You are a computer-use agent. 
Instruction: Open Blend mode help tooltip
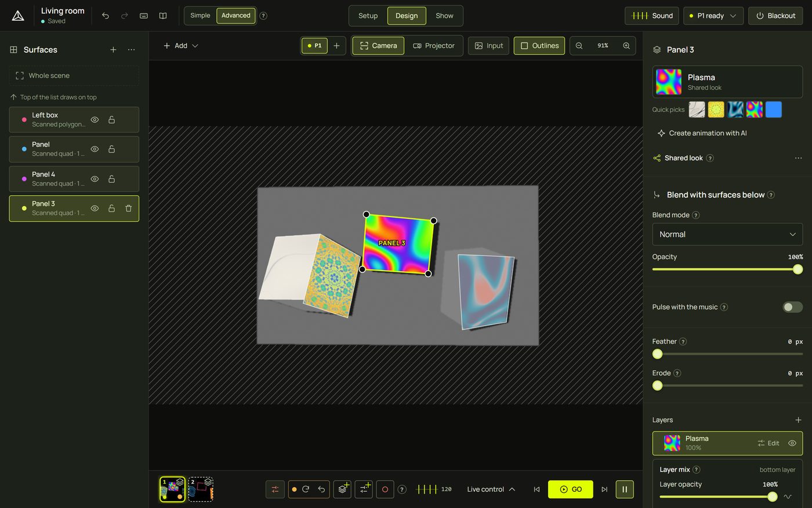click(696, 215)
